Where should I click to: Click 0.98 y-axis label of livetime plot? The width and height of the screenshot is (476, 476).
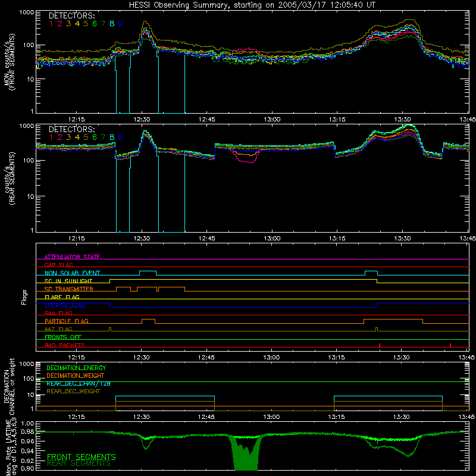(27, 433)
